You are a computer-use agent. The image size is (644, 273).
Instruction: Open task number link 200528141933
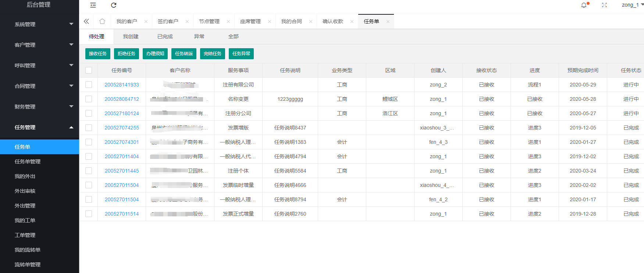coord(122,85)
